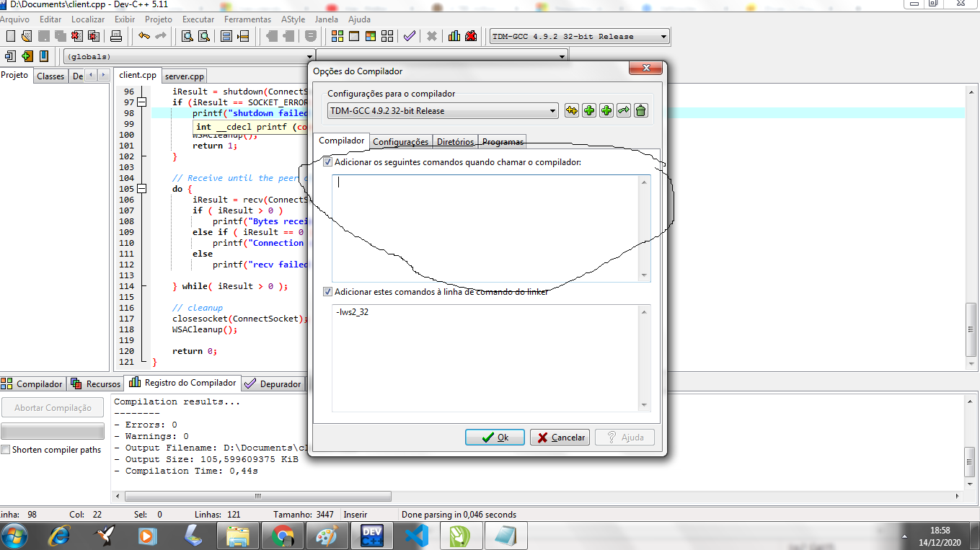
Task: Open the Recursos bottom tab
Action: 96,383
